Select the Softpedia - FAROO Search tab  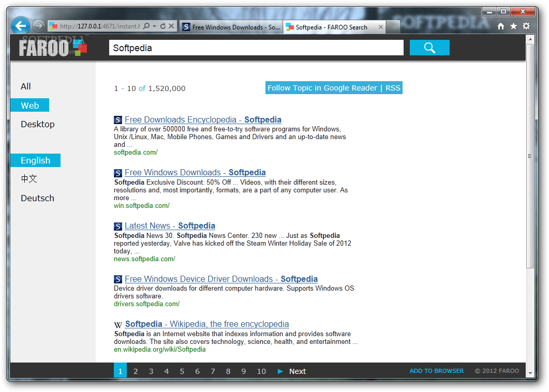pyautogui.click(x=331, y=27)
